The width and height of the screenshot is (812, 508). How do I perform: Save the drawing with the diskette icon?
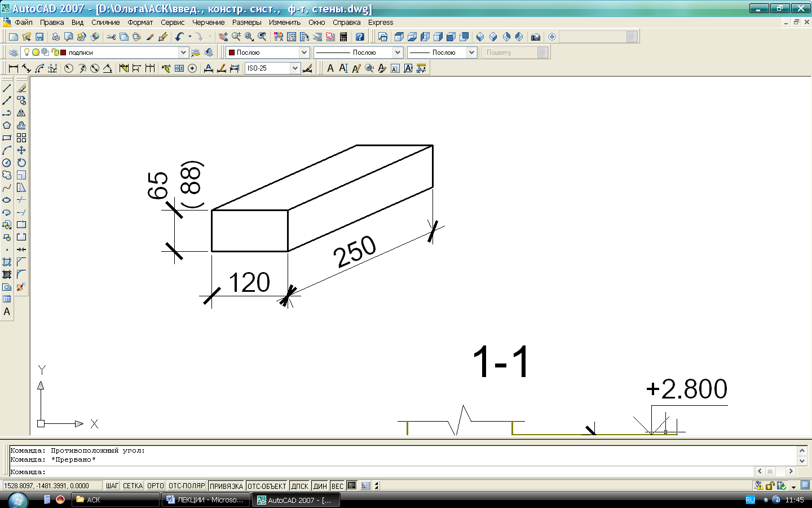click(x=39, y=37)
